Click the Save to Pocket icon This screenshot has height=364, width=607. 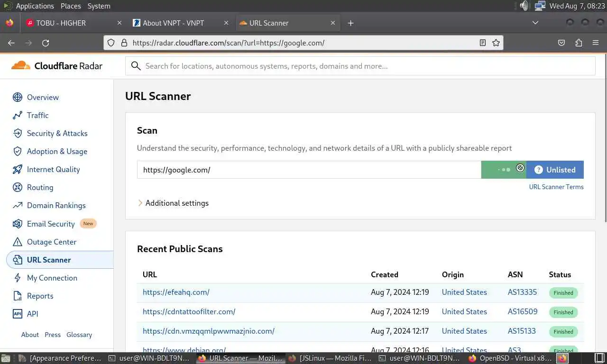561,43
